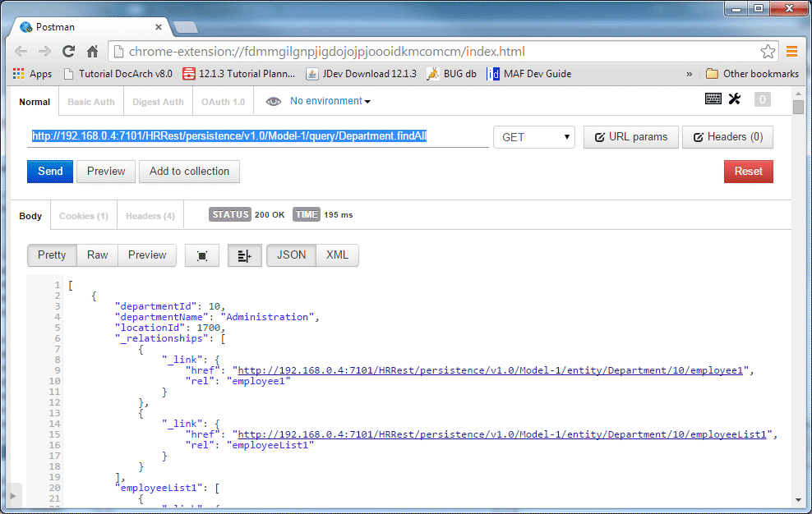Minimize the Chrome window
812x514 pixels.
pos(736,9)
